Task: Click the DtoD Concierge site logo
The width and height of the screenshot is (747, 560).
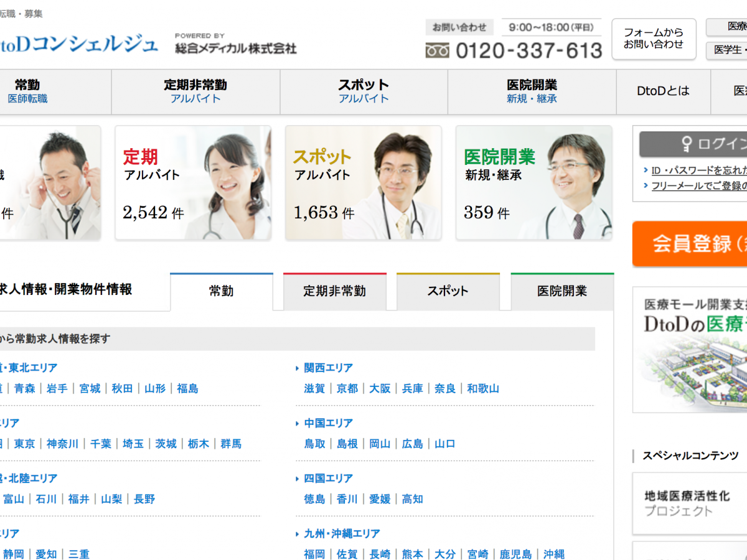Action: click(78, 44)
